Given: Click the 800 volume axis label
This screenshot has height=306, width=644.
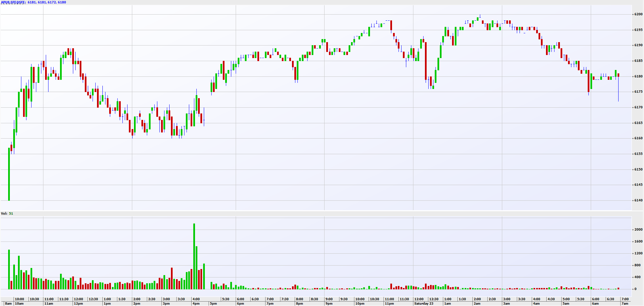Looking at the screenshot, I should pyautogui.click(x=638, y=265).
